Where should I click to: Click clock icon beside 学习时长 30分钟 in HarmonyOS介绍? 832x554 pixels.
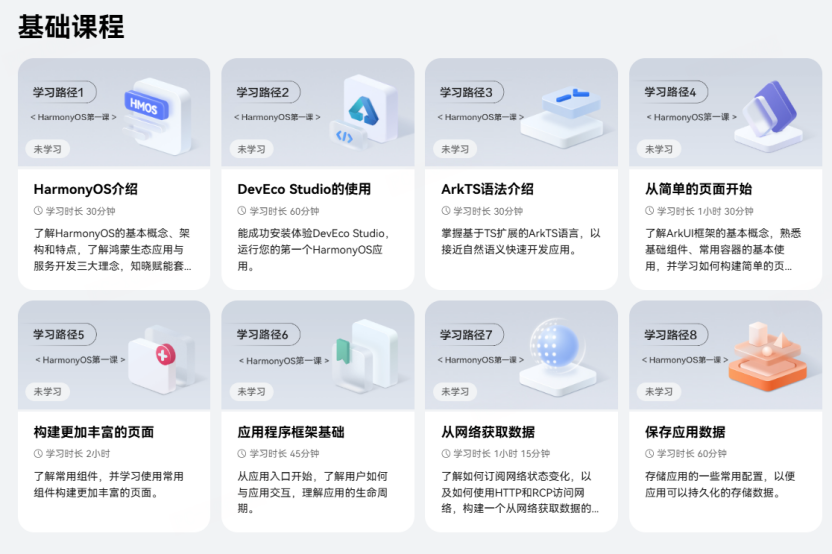pyautogui.click(x=38, y=211)
